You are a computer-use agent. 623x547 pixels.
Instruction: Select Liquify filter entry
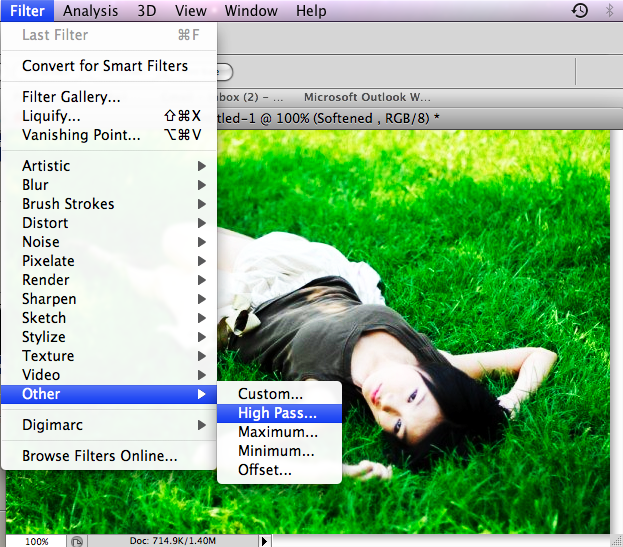[109, 116]
